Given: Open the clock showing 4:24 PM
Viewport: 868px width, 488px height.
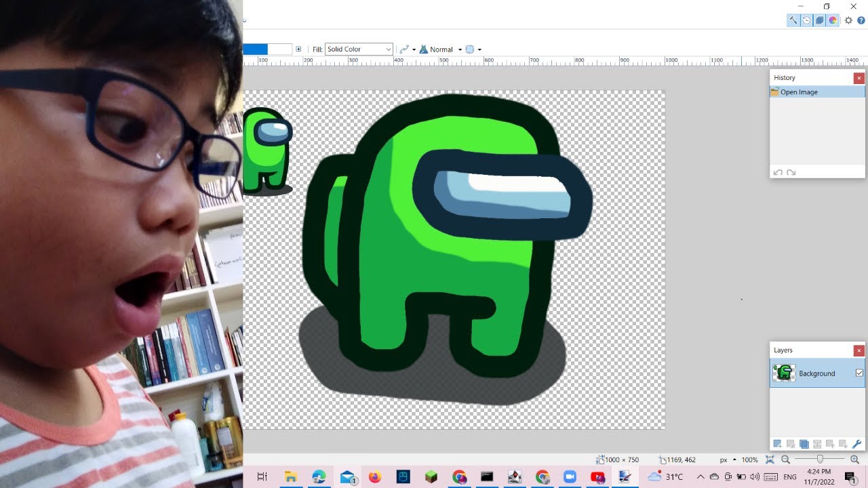Looking at the screenshot, I should 818,477.
